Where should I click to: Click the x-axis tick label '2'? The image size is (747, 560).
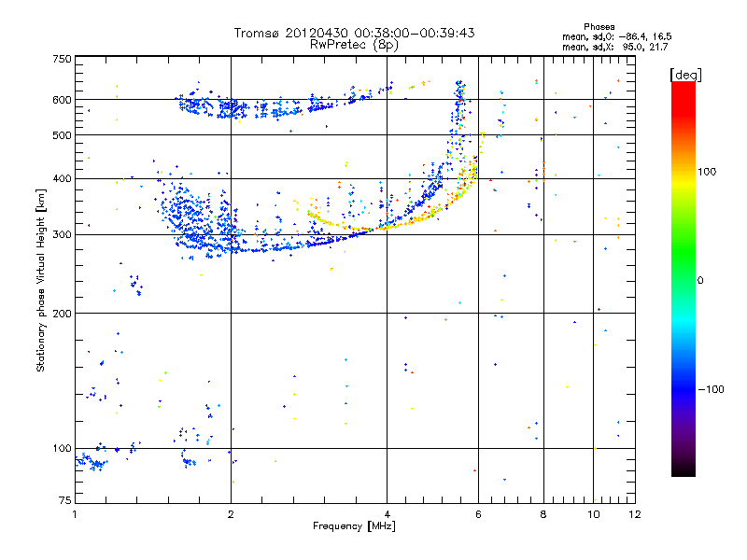[x=231, y=514]
